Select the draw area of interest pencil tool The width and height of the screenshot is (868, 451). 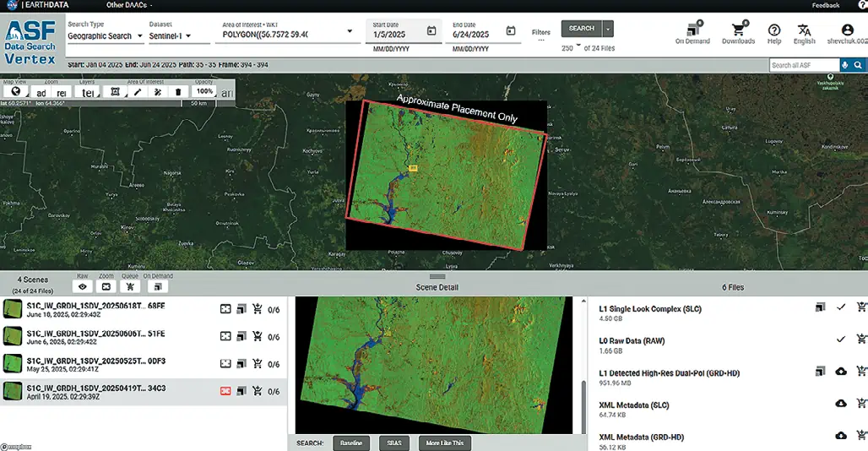138,91
